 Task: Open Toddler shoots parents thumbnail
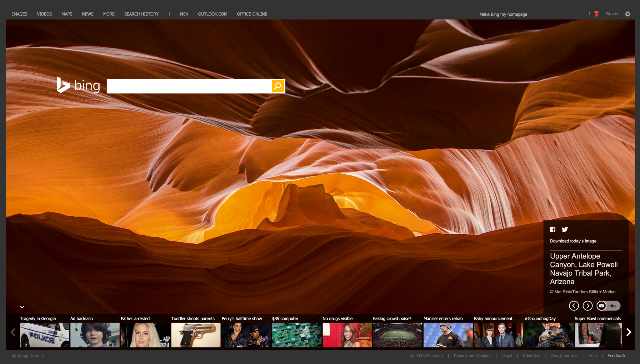coord(196,335)
